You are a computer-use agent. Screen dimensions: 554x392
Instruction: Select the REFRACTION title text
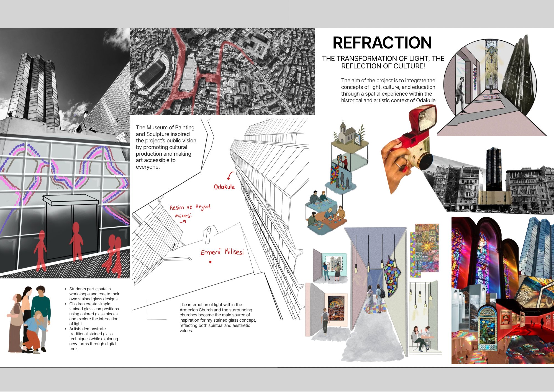[x=382, y=43]
